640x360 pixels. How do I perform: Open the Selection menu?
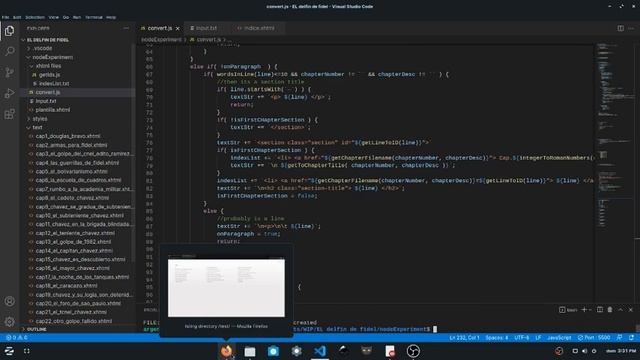pyautogui.click(x=35, y=18)
